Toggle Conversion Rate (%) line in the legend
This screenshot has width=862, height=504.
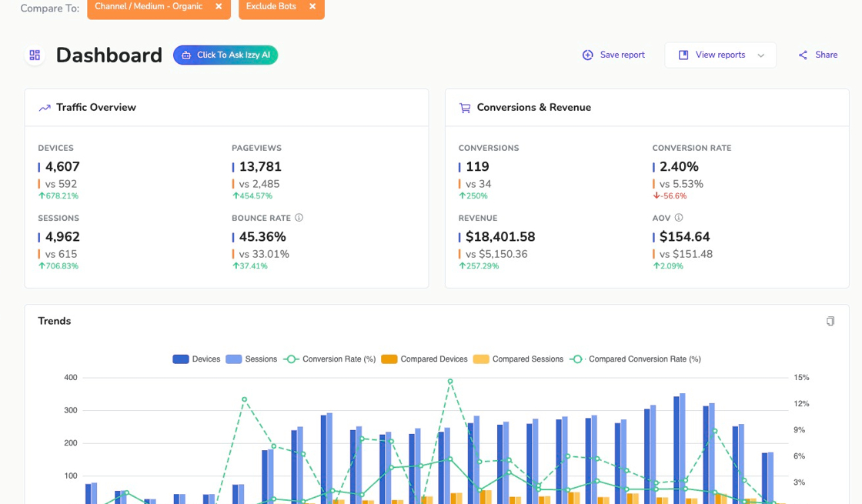pos(330,359)
